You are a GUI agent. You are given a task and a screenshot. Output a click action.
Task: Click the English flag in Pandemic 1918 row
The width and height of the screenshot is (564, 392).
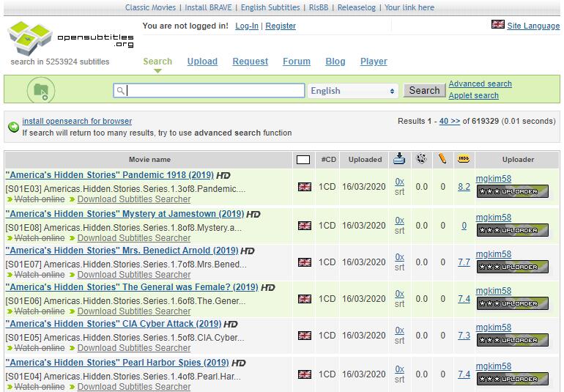click(x=305, y=187)
